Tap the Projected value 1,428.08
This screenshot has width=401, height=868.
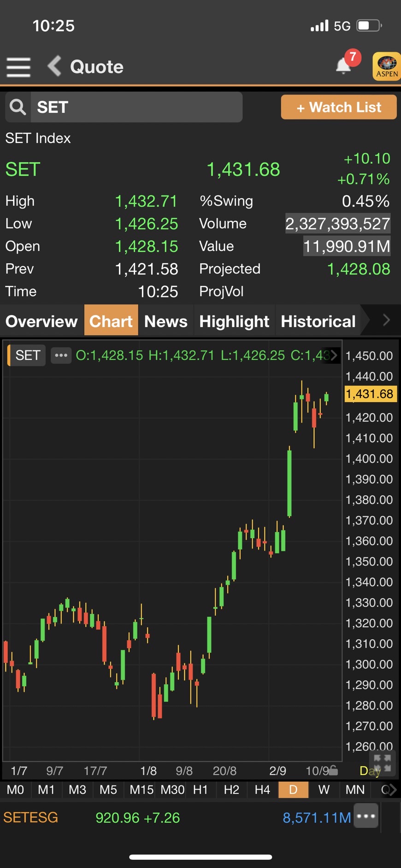coord(358,269)
